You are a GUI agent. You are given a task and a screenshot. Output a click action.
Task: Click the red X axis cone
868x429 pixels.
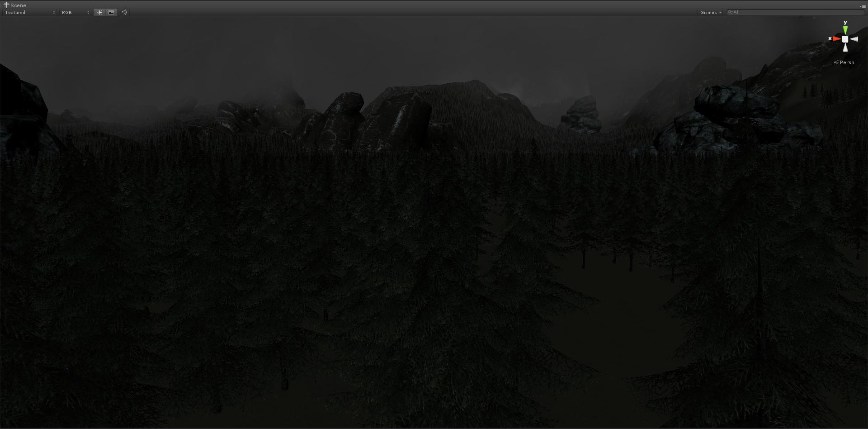(836, 39)
